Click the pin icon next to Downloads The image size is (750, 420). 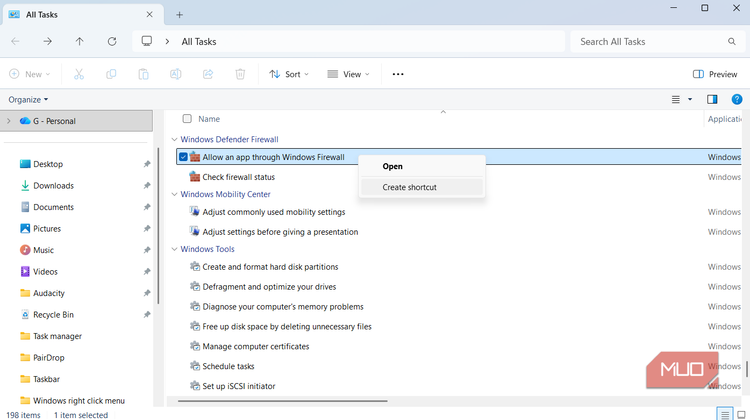pos(147,186)
